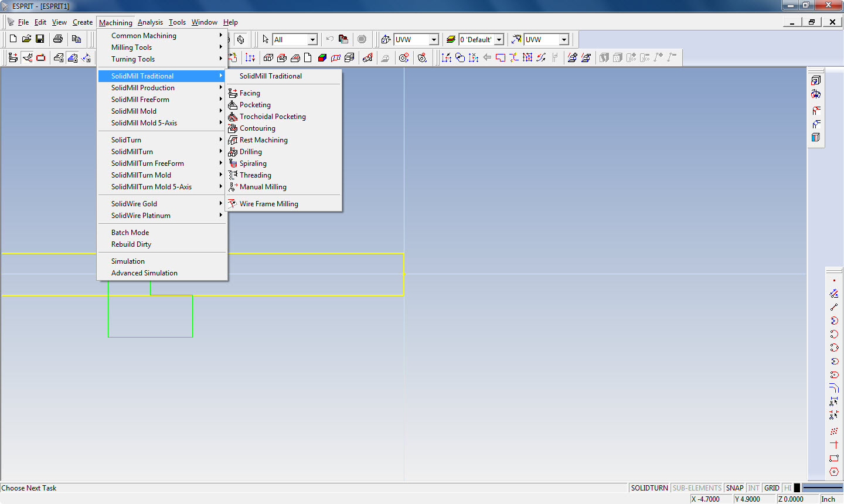Click the line style swatch in status bar
844x504 pixels.
pyautogui.click(x=822, y=488)
